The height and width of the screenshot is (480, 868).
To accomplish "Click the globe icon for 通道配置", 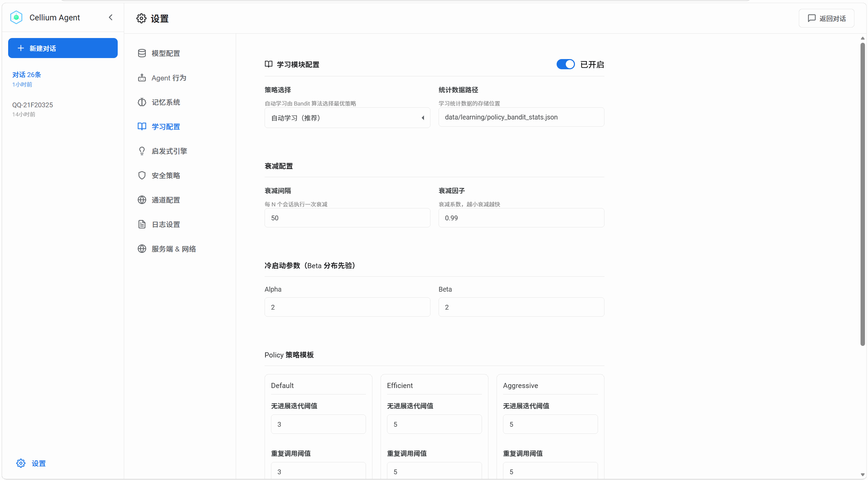I will tap(142, 200).
